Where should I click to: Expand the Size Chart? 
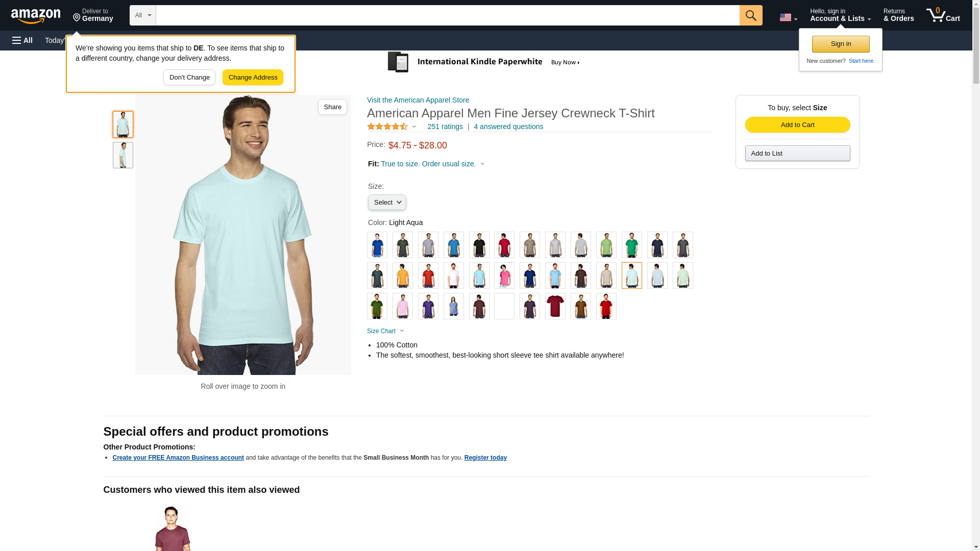click(385, 331)
